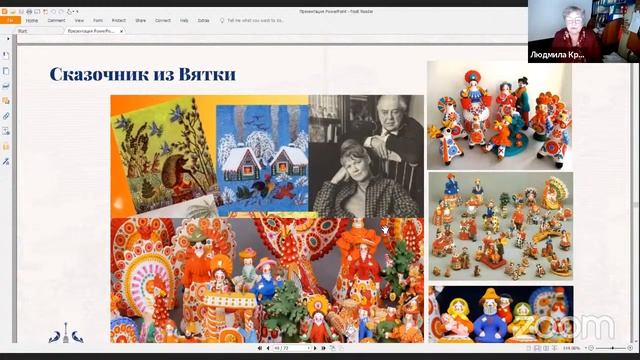Image resolution: width=640 pixels, height=360 pixels.
Task: Switch to the Protect ribbon tab
Action: click(119, 20)
